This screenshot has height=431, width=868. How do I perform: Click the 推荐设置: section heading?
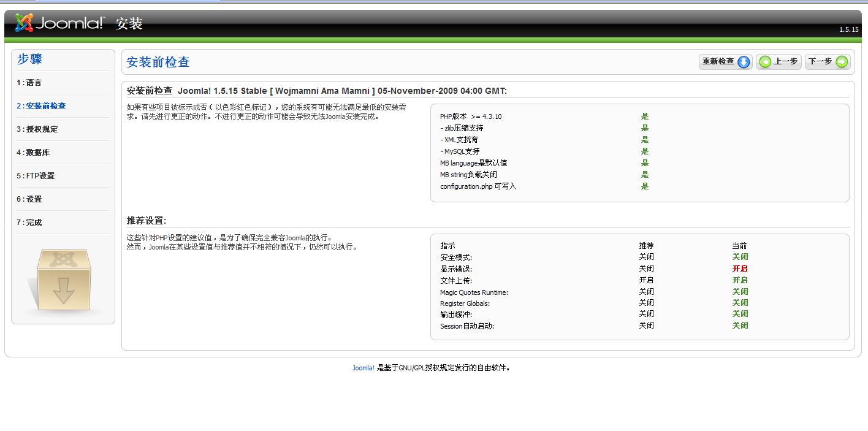147,221
